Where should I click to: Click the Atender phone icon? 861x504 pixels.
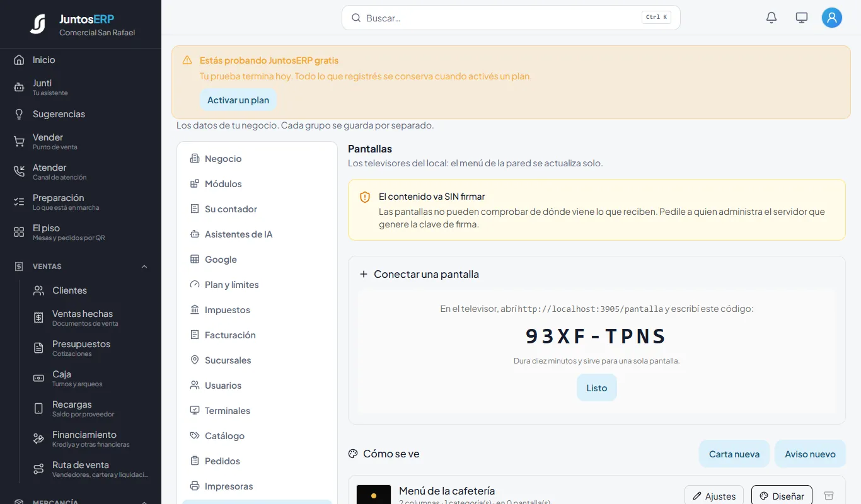19,171
